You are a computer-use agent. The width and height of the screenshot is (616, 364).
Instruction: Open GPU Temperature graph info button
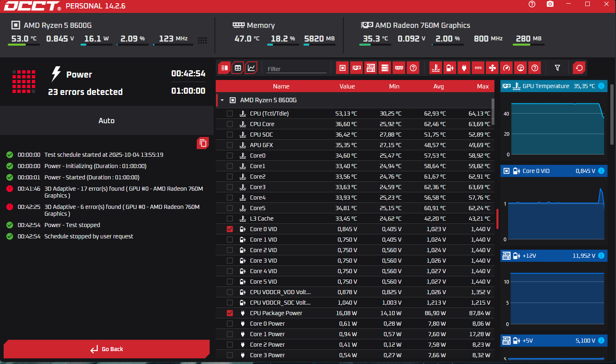tap(601, 86)
